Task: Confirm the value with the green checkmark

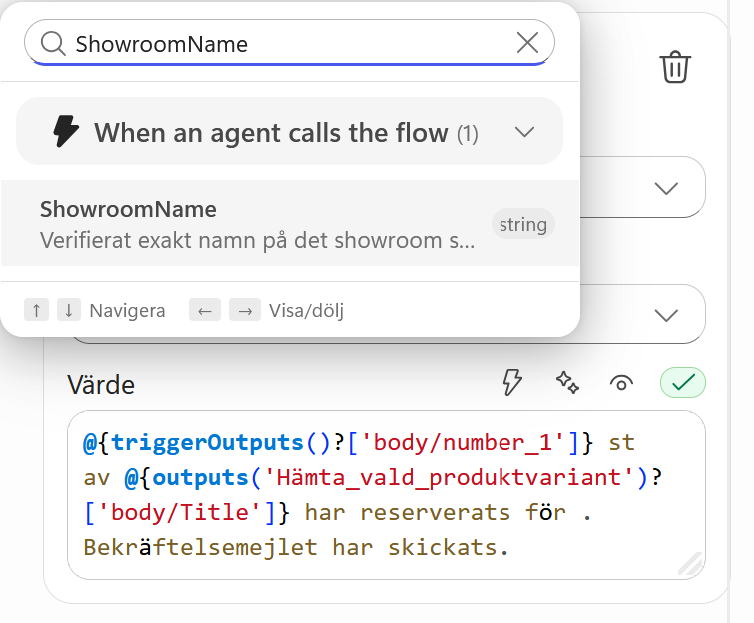Action: point(683,383)
